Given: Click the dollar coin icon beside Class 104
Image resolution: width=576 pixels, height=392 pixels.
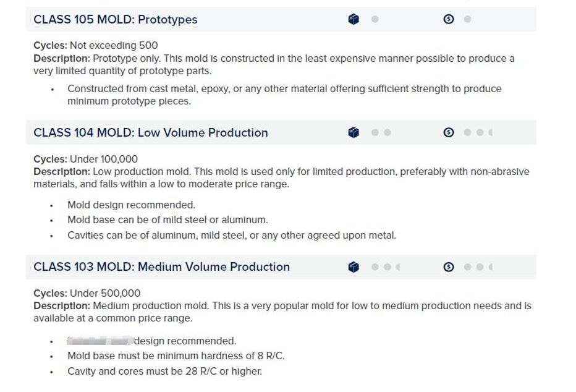Looking at the screenshot, I should pos(449,132).
